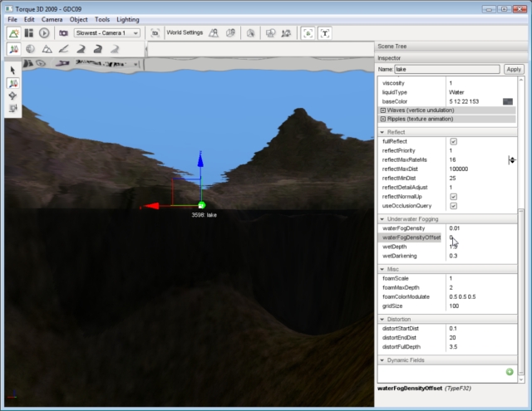
Task: Click the play button in the main toolbar
Action: click(x=44, y=33)
